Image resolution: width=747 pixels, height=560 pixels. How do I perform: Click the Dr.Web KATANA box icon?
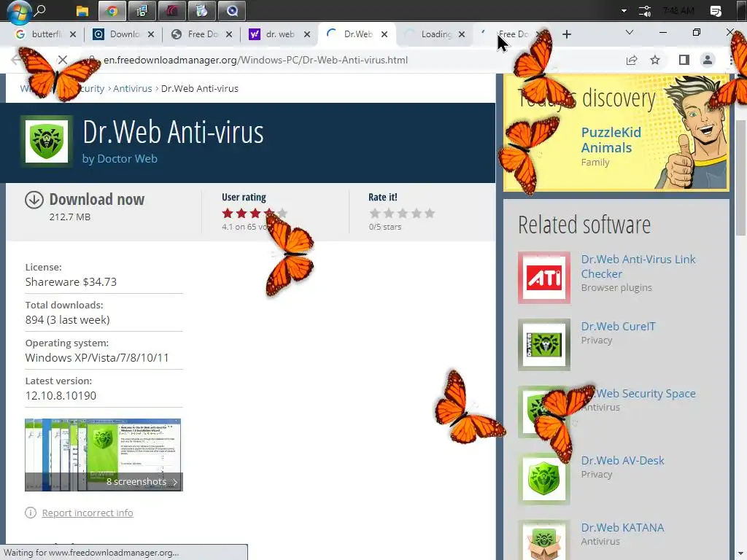click(544, 542)
